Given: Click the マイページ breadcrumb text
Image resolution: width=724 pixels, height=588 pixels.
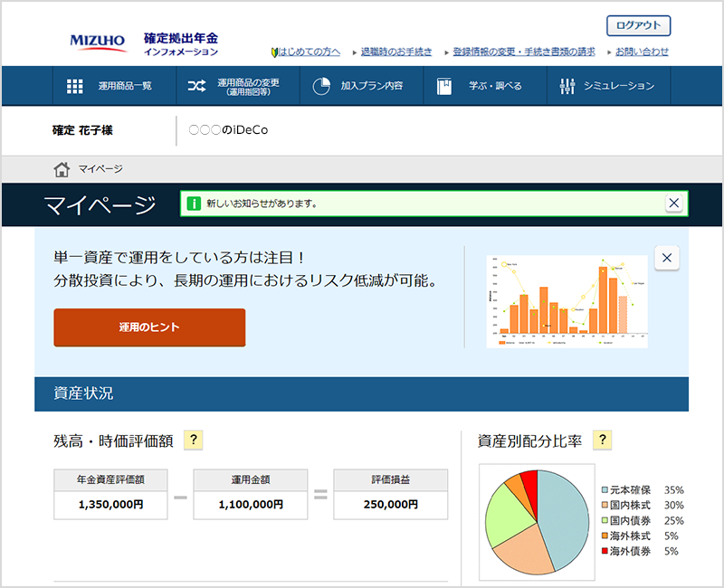Looking at the screenshot, I should pos(100,169).
